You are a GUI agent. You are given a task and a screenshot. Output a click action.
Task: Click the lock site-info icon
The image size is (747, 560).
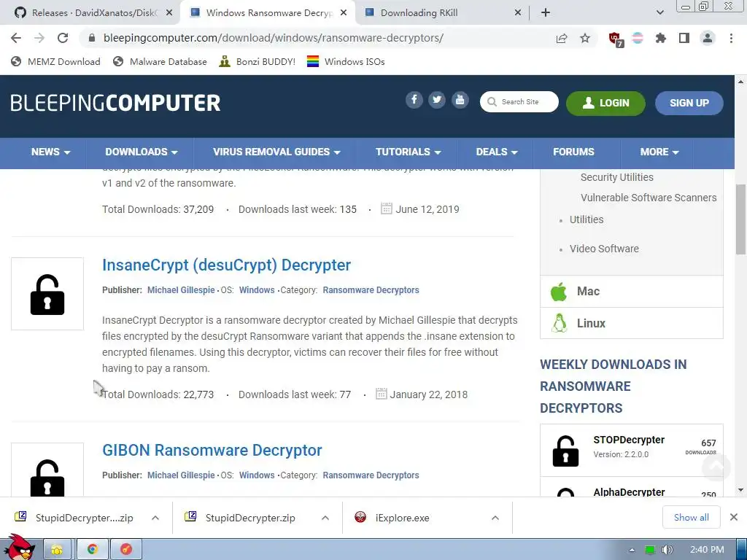coord(92,38)
